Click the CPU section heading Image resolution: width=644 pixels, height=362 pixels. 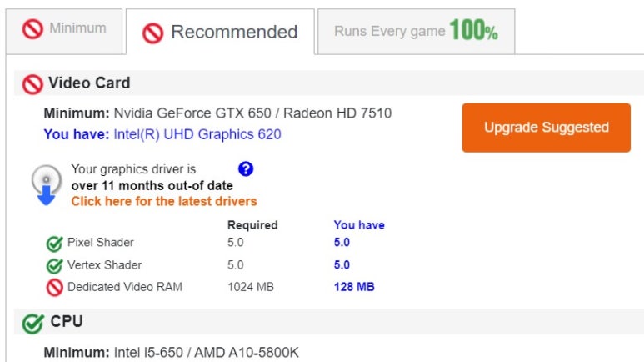tap(67, 321)
